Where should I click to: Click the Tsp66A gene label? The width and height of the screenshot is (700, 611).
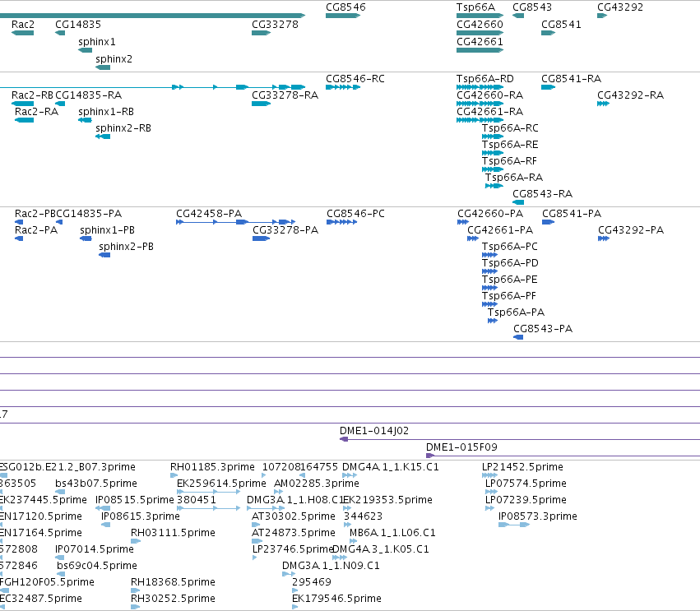tap(475, 7)
